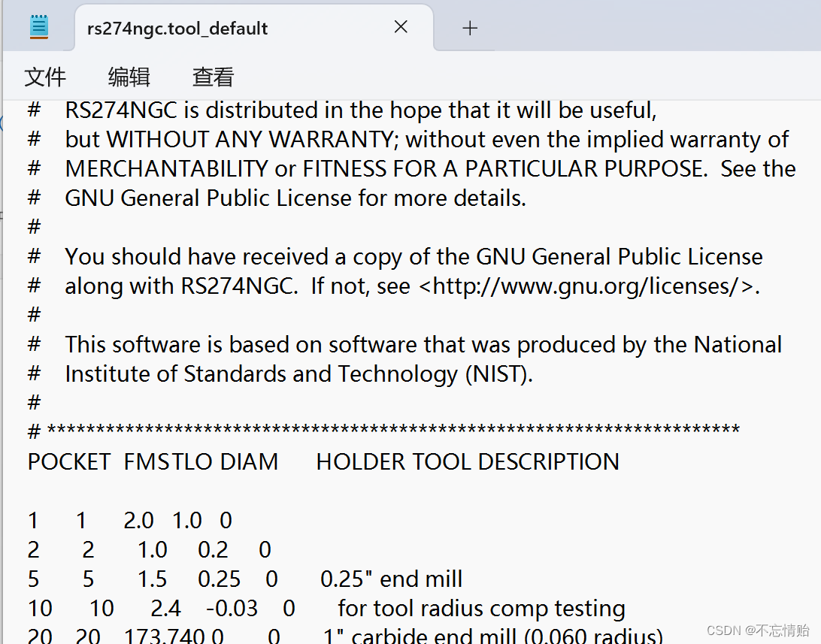821x644 pixels.
Task: Click the FMSTLO column header text
Action: [164, 461]
